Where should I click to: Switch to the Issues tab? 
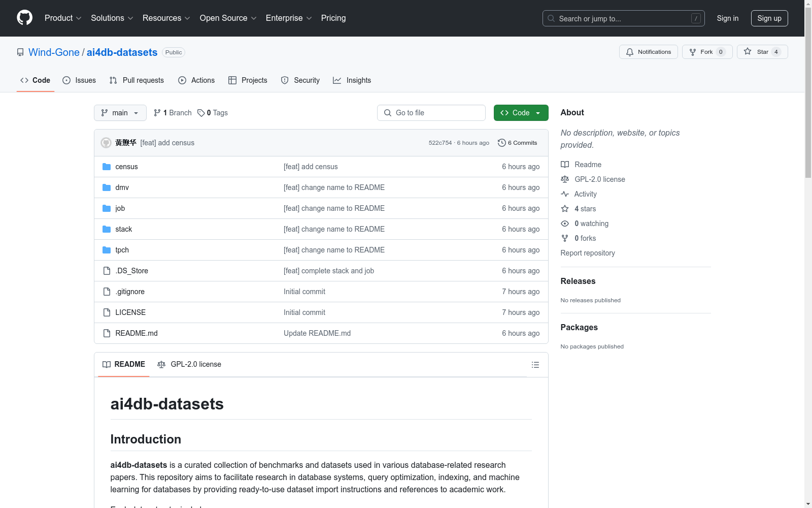click(79, 80)
